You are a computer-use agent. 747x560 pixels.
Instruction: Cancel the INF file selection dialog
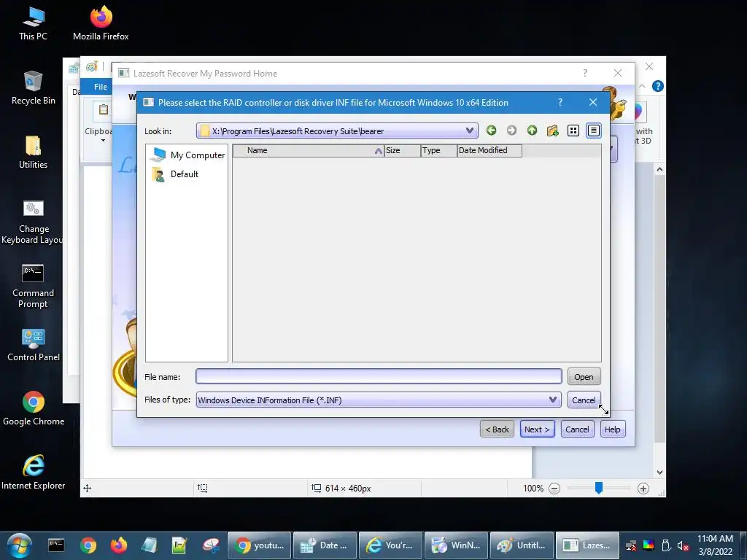(584, 400)
